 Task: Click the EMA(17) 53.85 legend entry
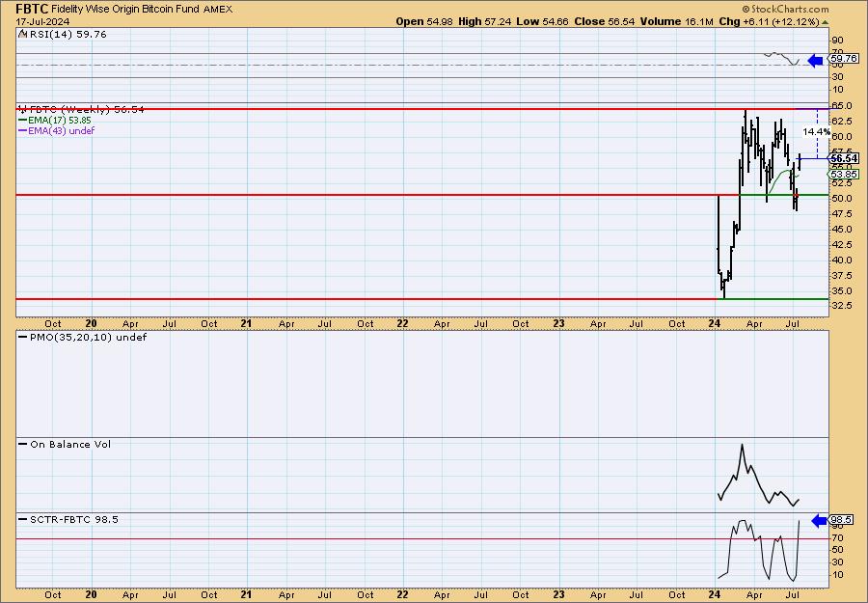click(55, 121)
